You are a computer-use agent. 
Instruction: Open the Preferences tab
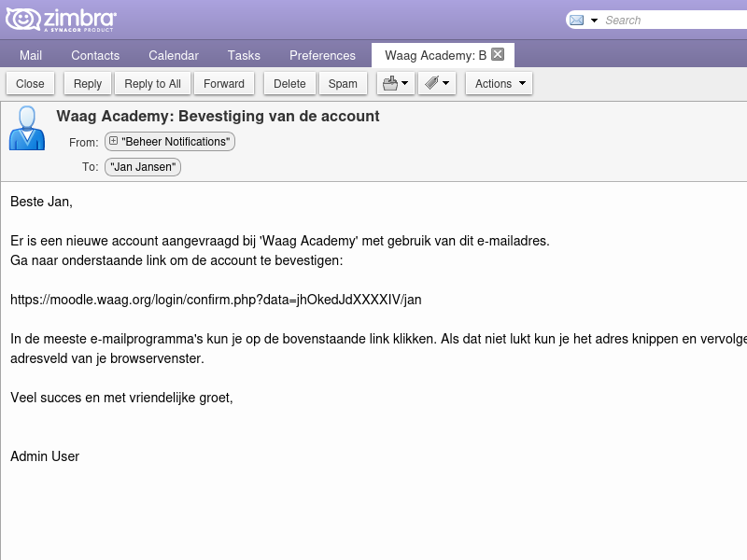(x=322, y=55)
